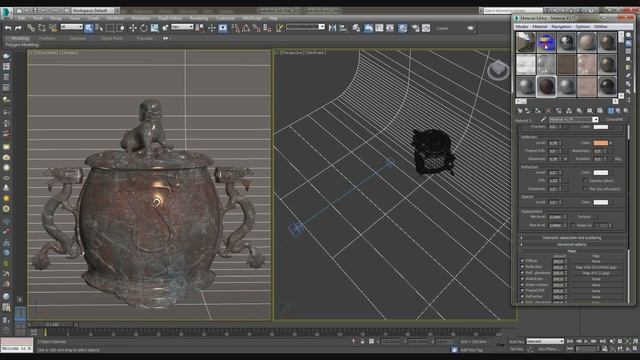Open the Workspace Default dropdown
Viewport: 640px width, 360px height.
(x=94, y=10)
